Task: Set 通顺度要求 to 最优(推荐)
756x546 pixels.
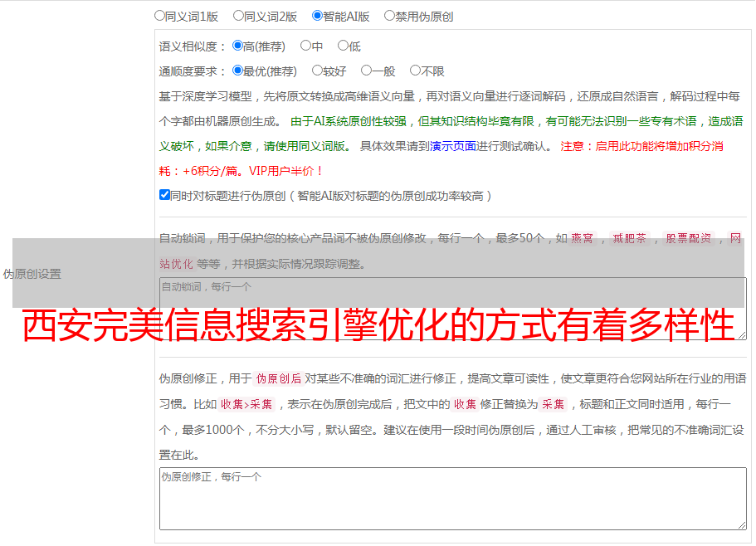Action: tap(237, 71)
